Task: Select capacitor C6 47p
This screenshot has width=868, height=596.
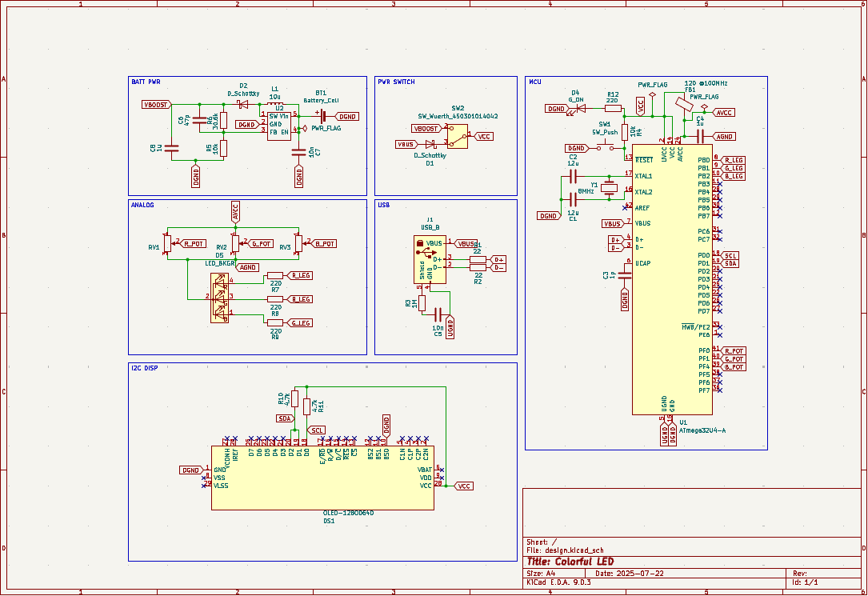Action: 200,121
